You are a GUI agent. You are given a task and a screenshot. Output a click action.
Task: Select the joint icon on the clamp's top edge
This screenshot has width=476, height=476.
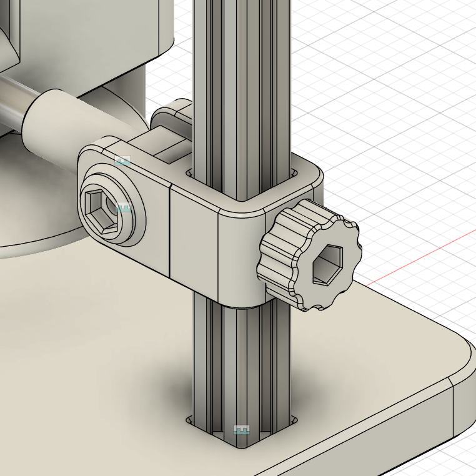(122, 161)
